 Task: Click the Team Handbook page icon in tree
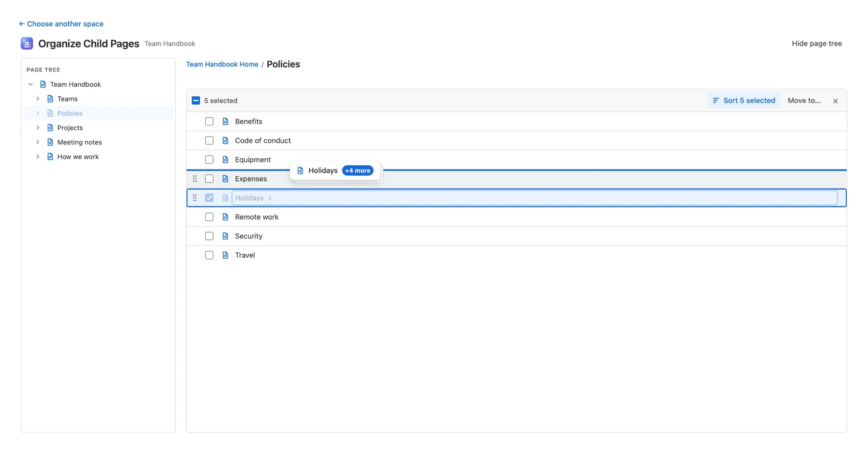tap(43, 84)
